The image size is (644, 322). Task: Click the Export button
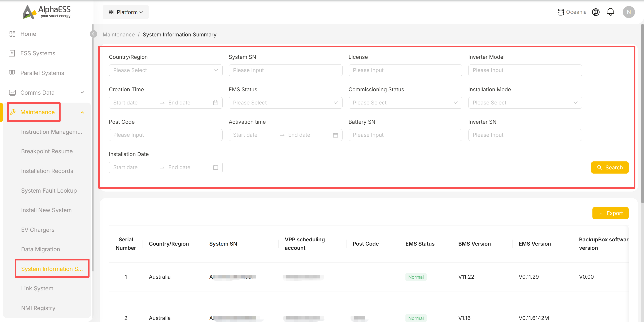(610, 213)
